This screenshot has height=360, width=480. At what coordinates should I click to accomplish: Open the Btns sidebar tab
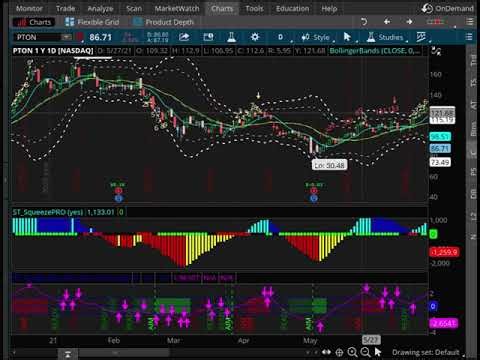pyautogui.click(x=473, y=129)
